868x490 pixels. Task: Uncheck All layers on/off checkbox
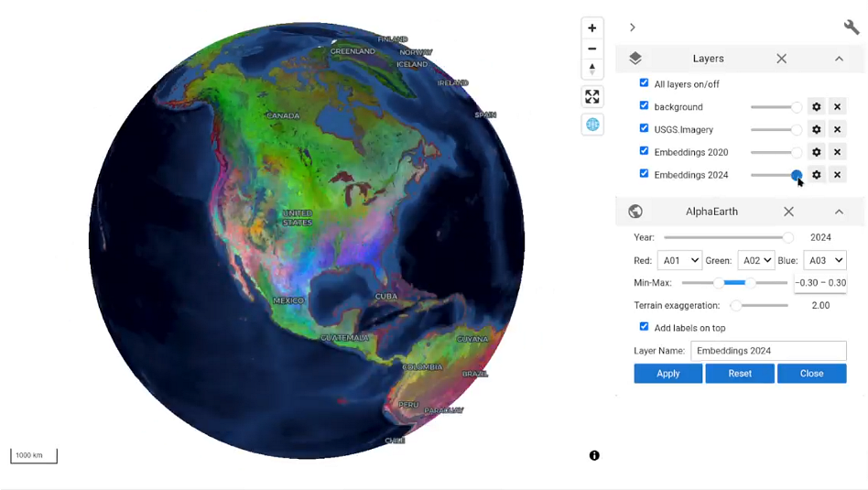pos(644,83)
